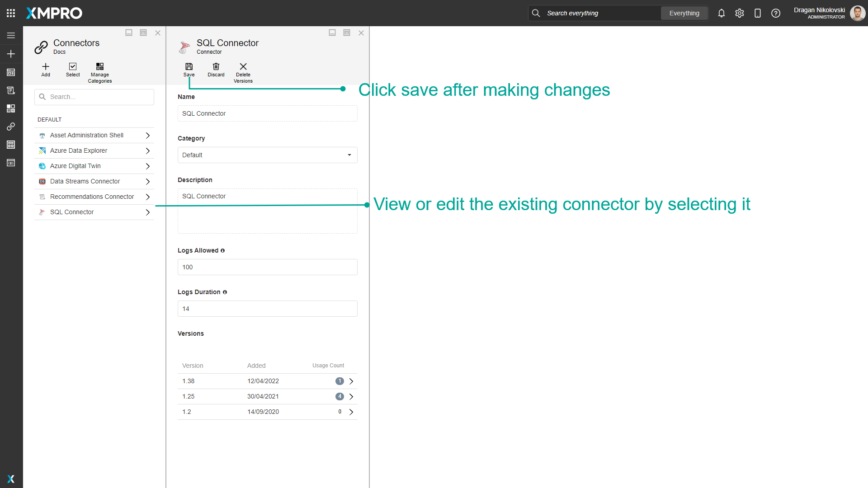
Task: Open the app launcher grid icon
Action: [x=11, y=13]
